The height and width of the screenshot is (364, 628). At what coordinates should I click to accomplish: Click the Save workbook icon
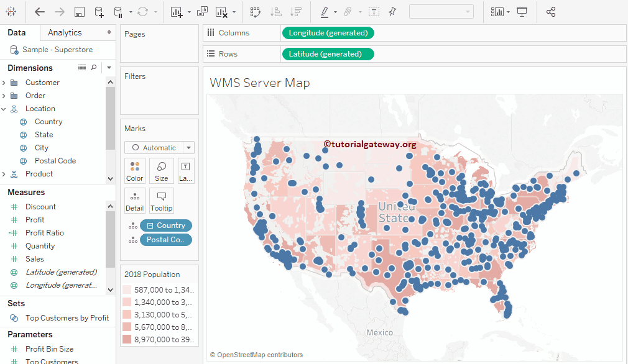[80, 11]
